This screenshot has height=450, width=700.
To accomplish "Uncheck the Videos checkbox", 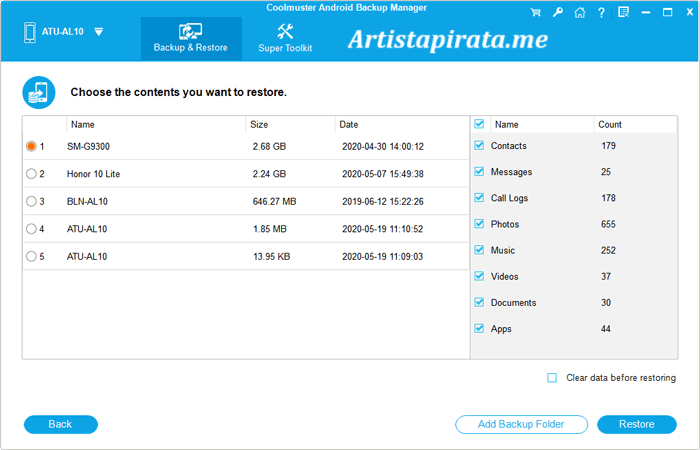I will click(479, 276).
